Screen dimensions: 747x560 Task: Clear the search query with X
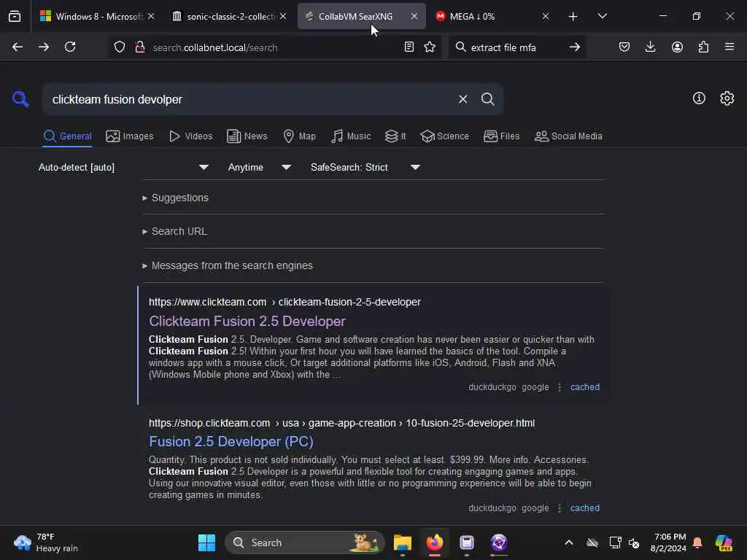pyautogui.click(x=462, y=99)
